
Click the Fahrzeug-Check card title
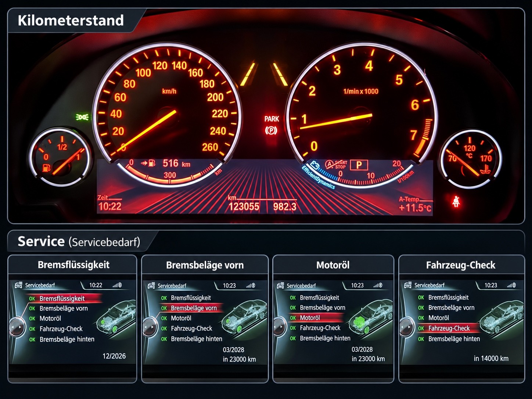click(x=461, y=265)
